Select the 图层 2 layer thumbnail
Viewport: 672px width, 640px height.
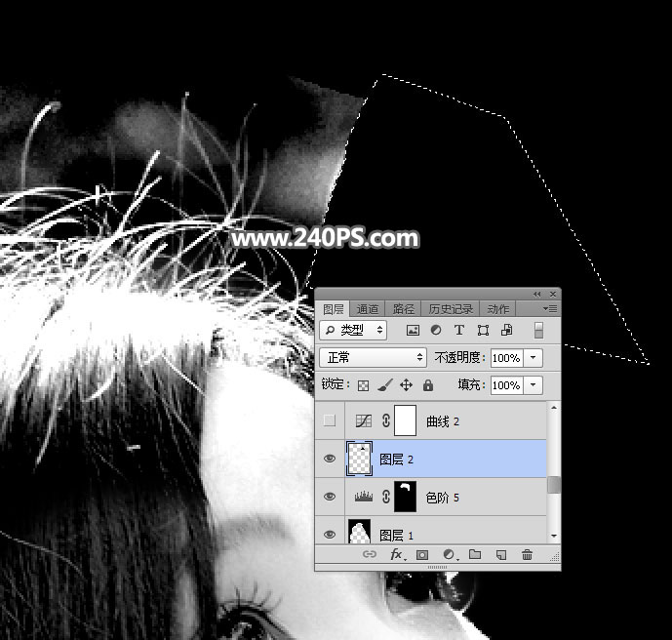pos(359,459)
